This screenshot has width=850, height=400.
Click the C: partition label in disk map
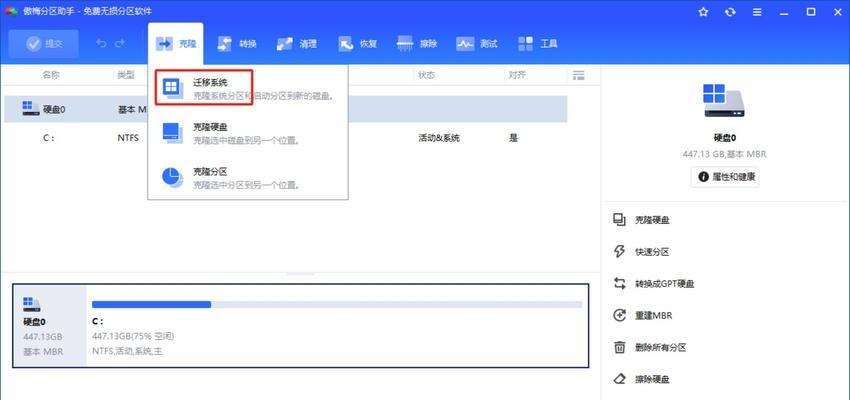tap(98, 322)
